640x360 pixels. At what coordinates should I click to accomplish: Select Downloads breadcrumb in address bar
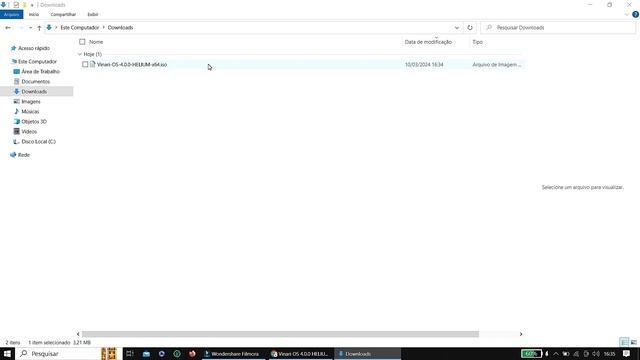coord(120,28)
